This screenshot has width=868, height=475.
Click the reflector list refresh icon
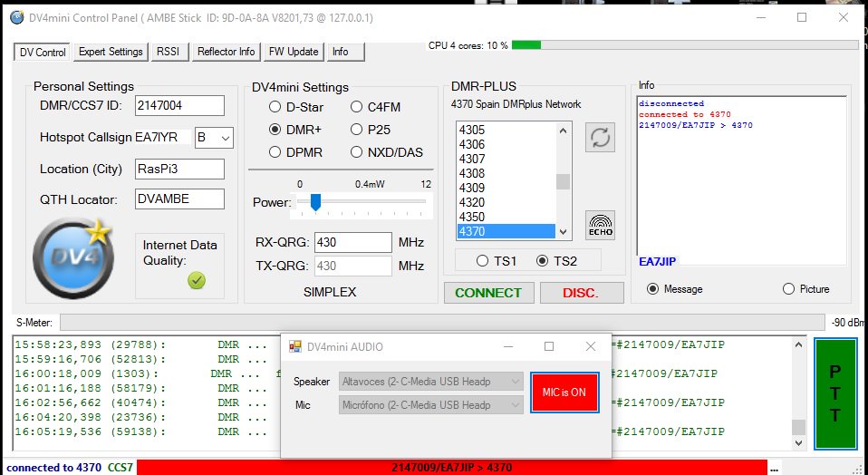point(600,137)
